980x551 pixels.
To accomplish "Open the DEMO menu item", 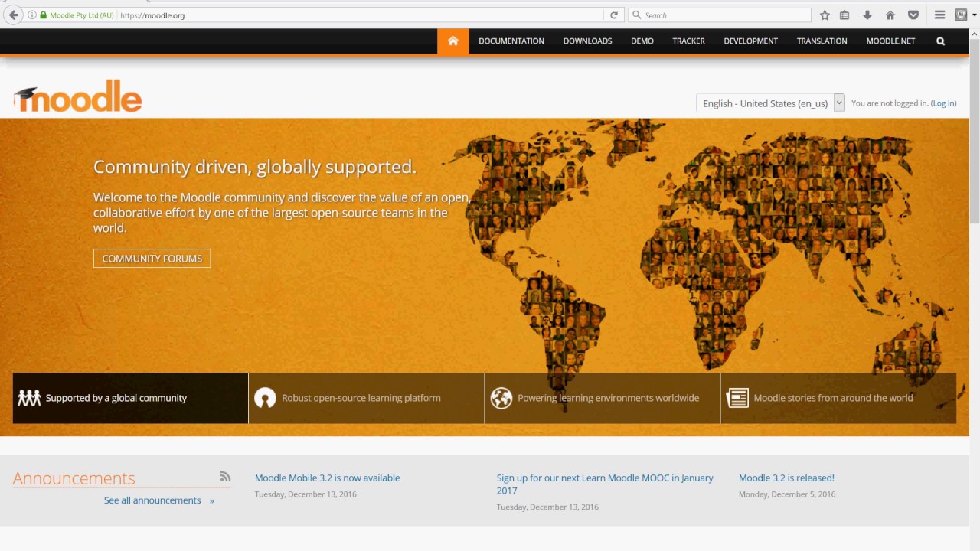I will (x=642, y=41).
